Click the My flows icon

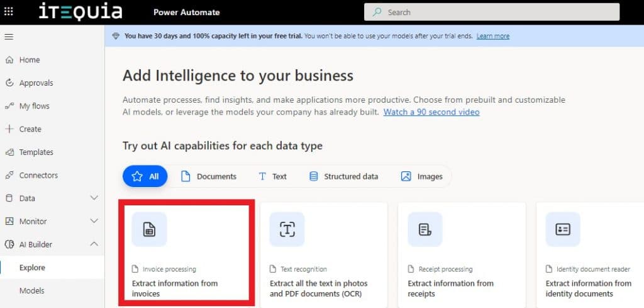click(9, 106)
